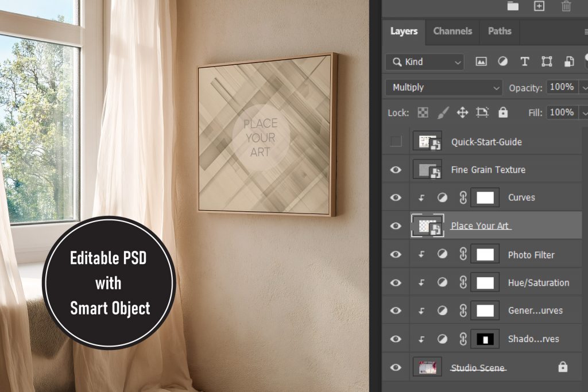Click the Curves layer adjustment icon
This screenshot has width=588, height=392.
click(x=443, y=197)
